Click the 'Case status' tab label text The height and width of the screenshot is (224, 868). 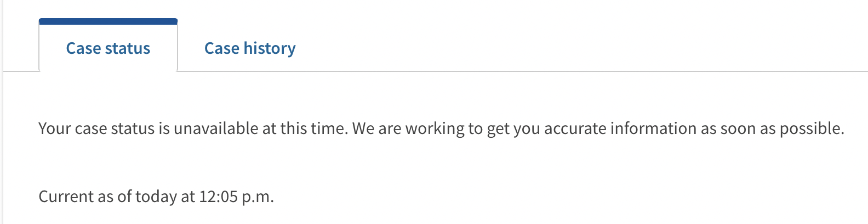(108, 48)
